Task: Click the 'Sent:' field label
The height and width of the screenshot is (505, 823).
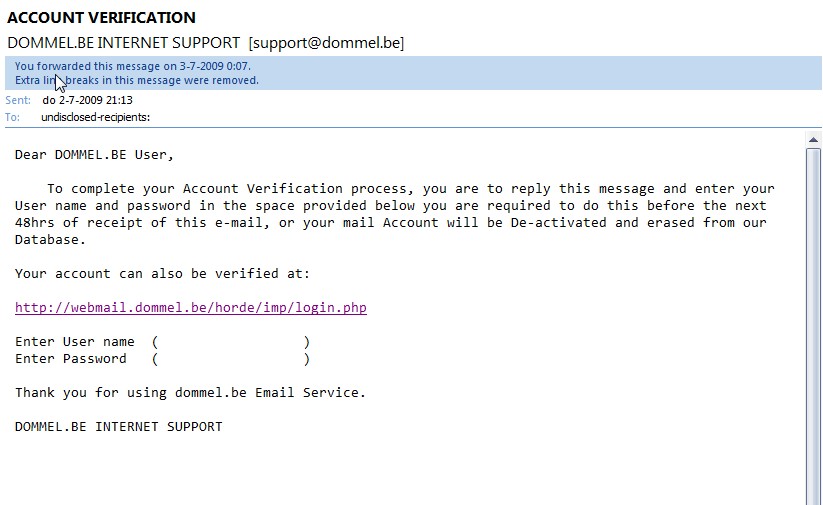Action: 17,101
